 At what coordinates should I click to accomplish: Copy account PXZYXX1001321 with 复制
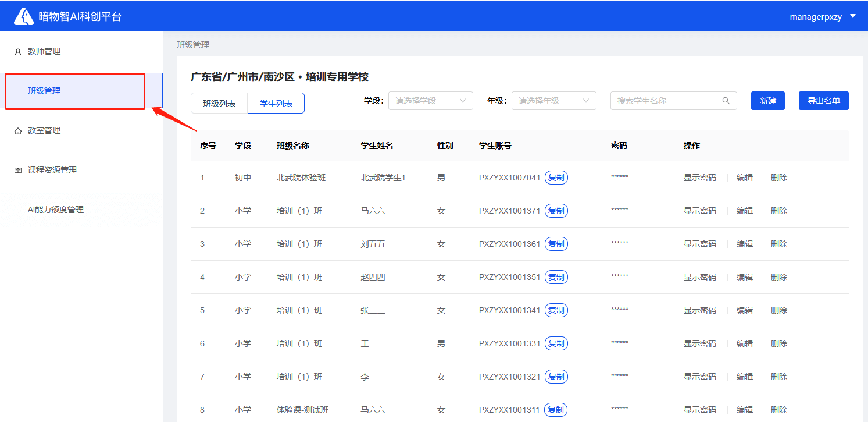(x=556, y=377)
